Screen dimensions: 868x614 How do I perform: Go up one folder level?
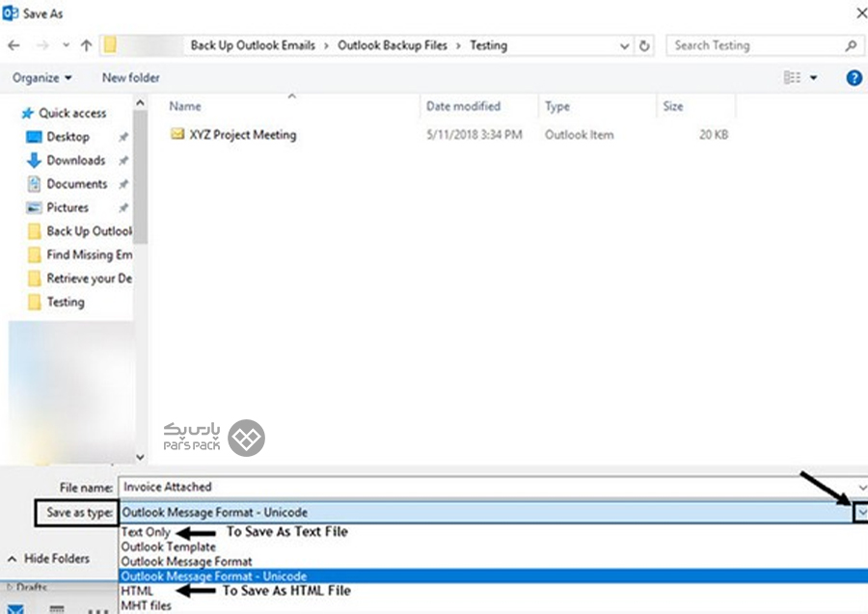coord(87,45)
